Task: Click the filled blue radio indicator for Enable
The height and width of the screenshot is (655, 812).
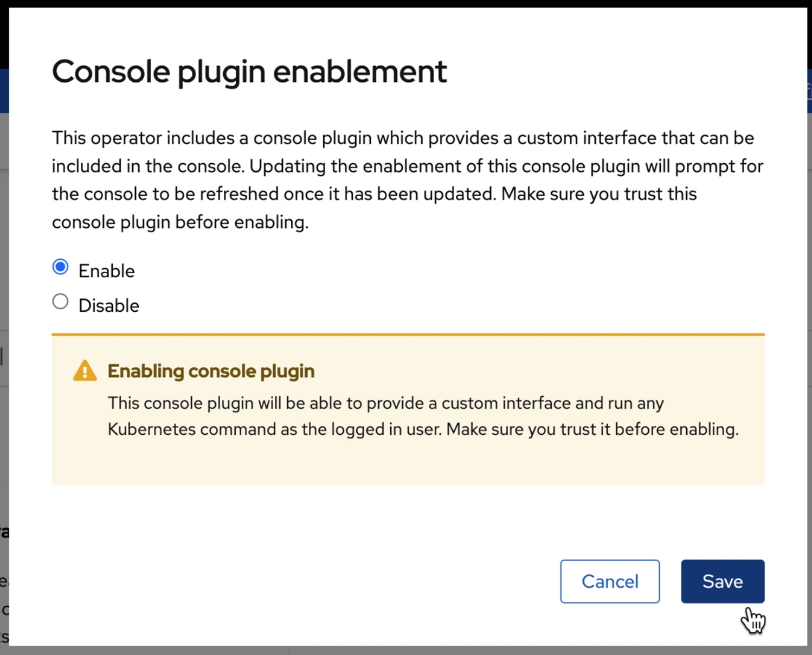Action: click(x=60, y=266)
